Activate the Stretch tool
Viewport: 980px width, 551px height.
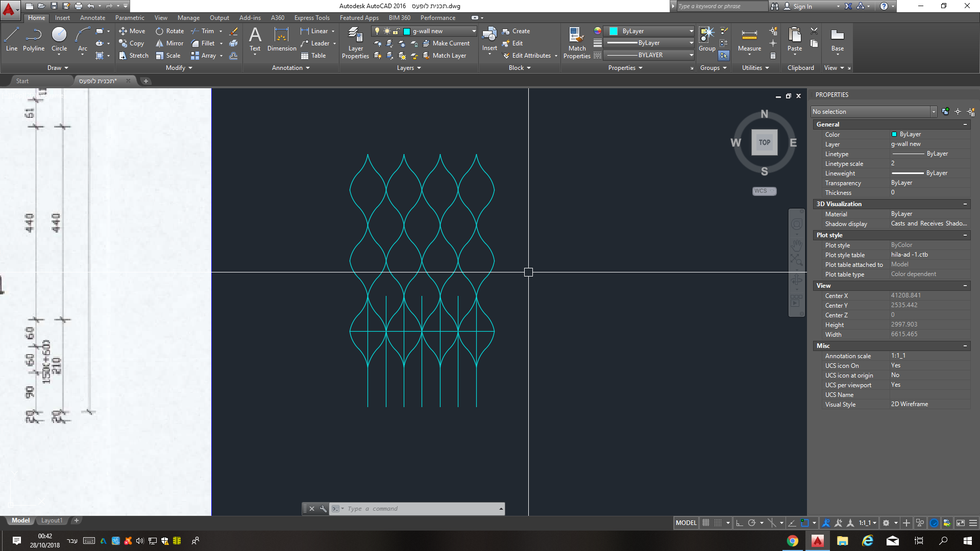(134, 56)
